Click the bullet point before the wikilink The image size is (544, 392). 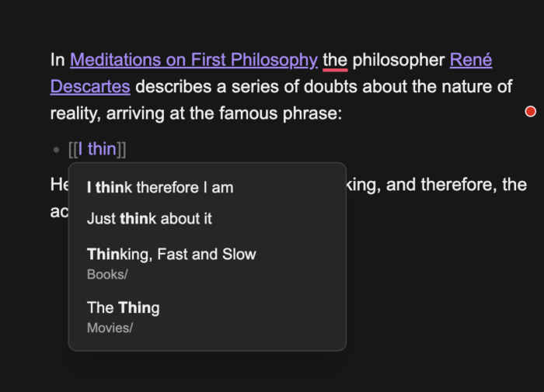point(55,150)
